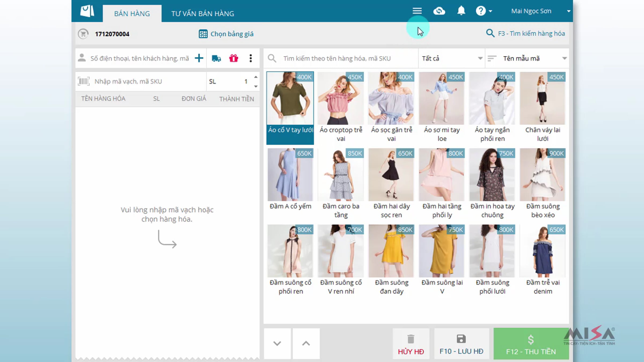Open the Tên mẫu mã sort dropdown

coord(527,58)
